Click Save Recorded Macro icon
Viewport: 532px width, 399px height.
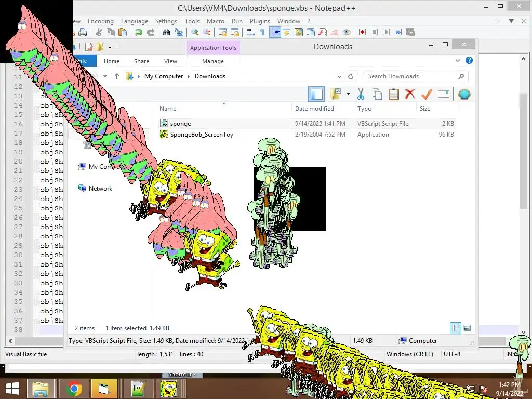click(x=410, y=32)
